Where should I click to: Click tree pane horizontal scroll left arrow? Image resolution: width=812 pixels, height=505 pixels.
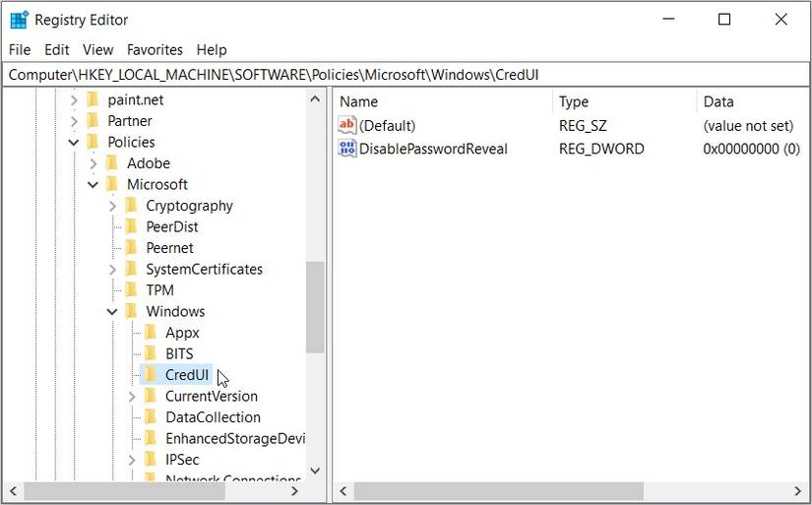click(14, 491)
